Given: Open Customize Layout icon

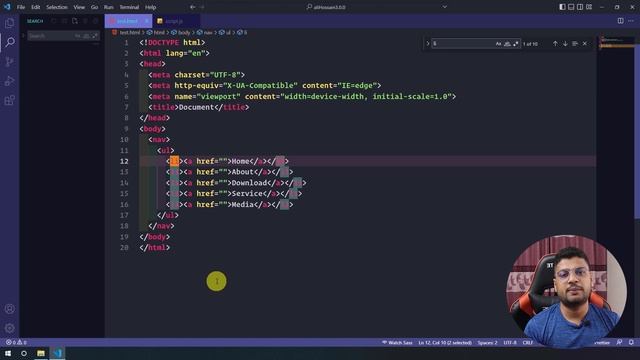Looking at the screenshot, I should [589, 7].
